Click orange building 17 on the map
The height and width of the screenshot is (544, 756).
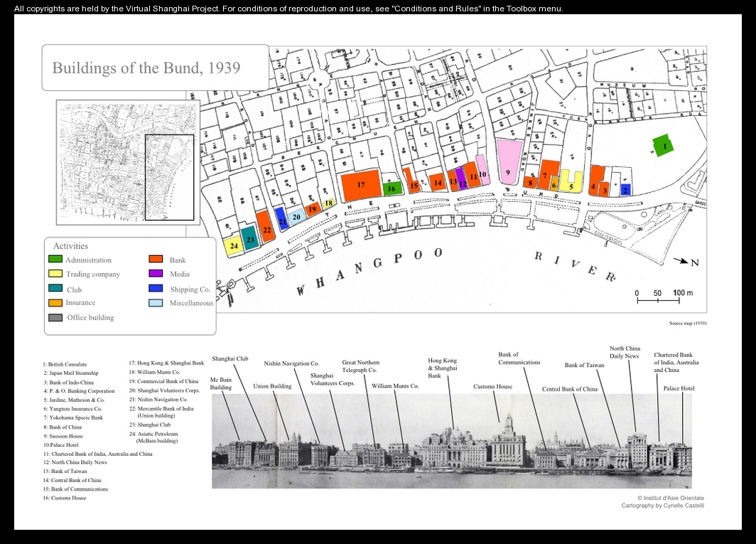[x=360, y=186]
